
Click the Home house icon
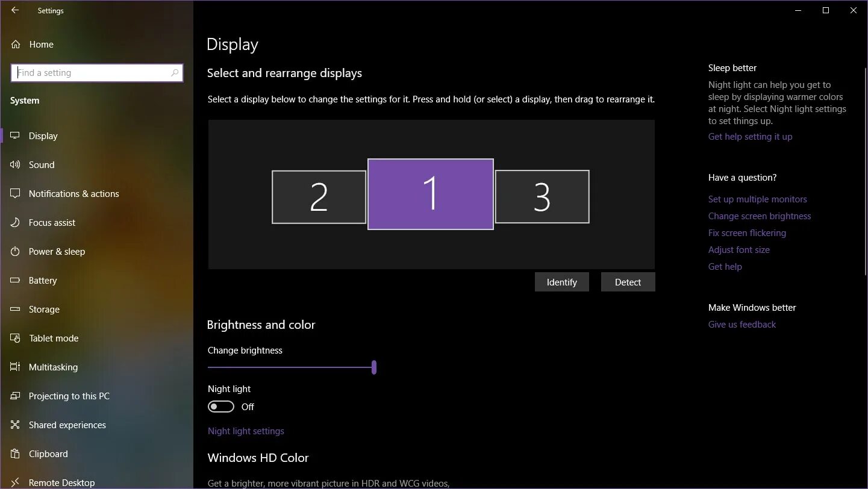pos(16,45)
